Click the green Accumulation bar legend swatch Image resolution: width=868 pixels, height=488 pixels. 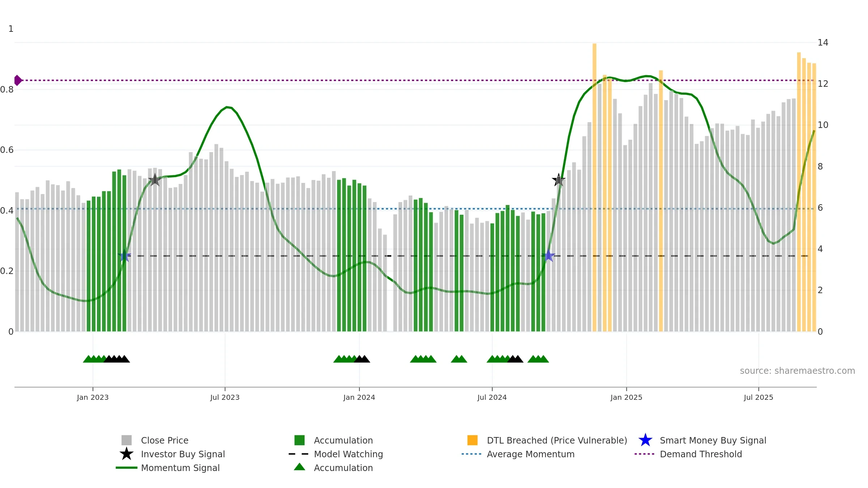click(x=299, y=440)
